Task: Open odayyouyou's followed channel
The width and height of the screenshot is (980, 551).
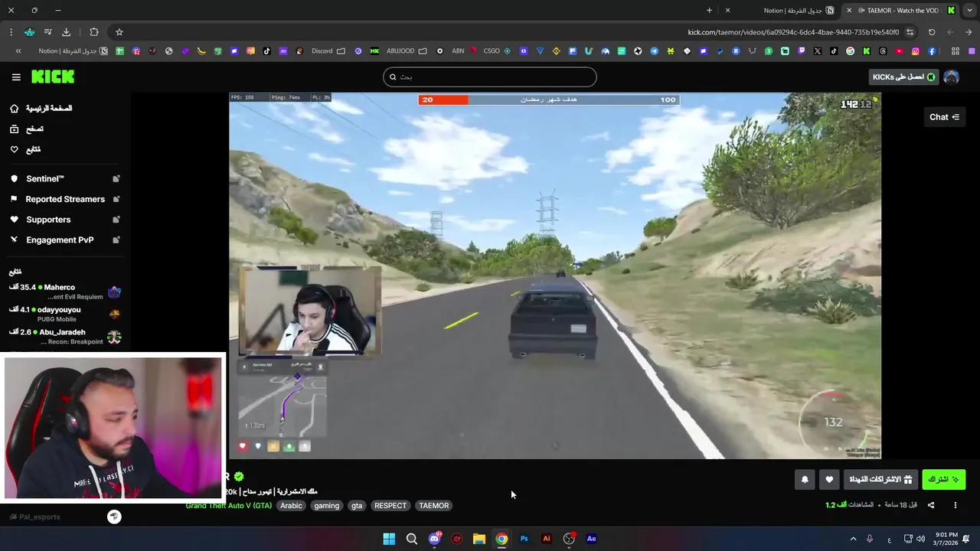Action: click(65, 315)
